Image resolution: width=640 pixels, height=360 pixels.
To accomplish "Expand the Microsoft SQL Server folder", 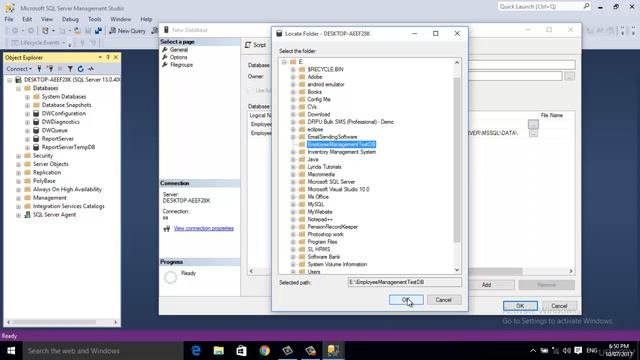I will 293,182.
